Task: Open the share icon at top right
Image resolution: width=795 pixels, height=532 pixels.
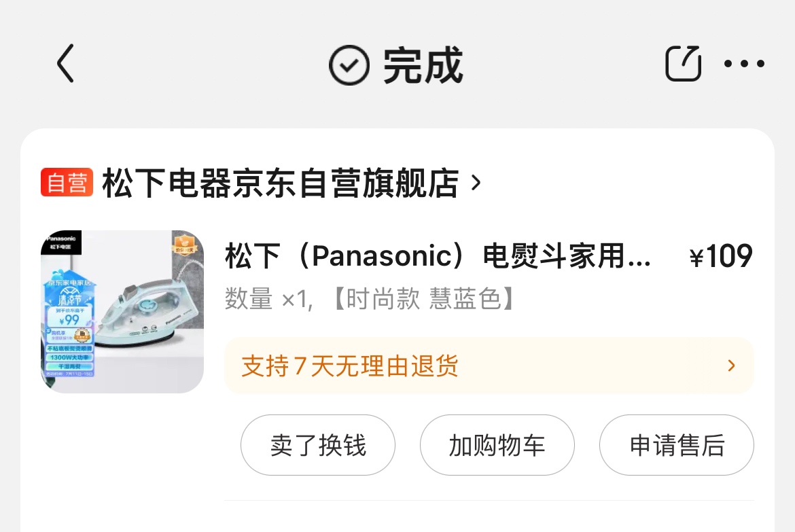Action: (683, 63)
